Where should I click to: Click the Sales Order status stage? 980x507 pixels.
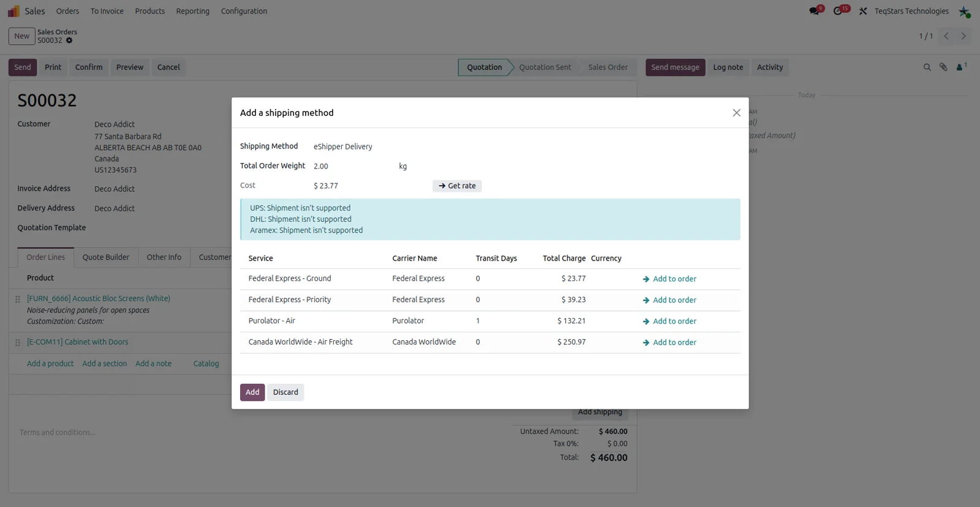[608, 67]
